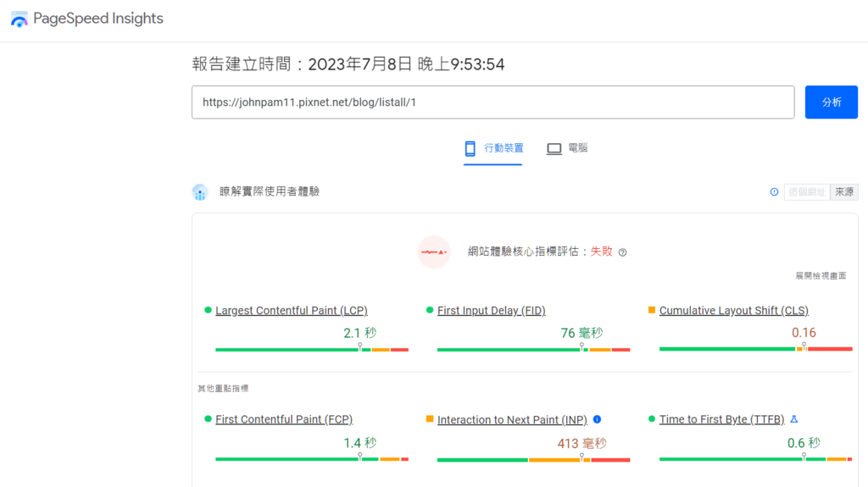868x487 pixels.
Task: Open the First Contentful Paint (FCP) link
Action: pos(284,419)
